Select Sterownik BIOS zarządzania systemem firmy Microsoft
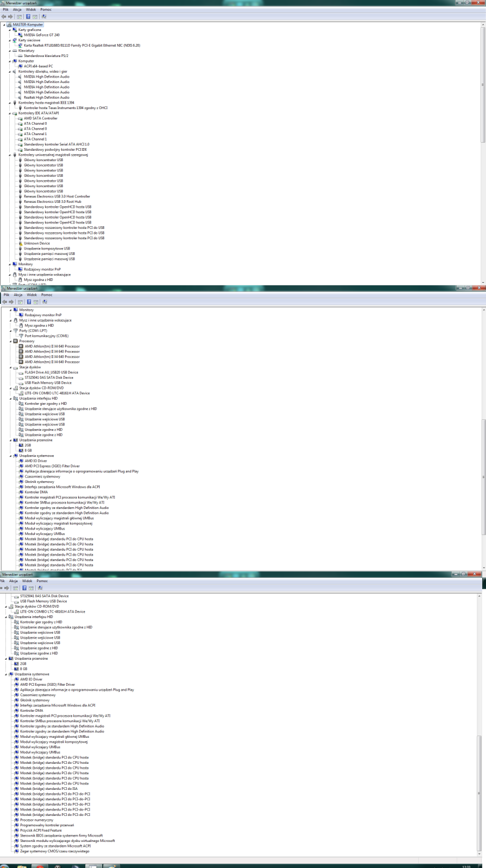Viewport: 486px width, 868px height. 61,835
